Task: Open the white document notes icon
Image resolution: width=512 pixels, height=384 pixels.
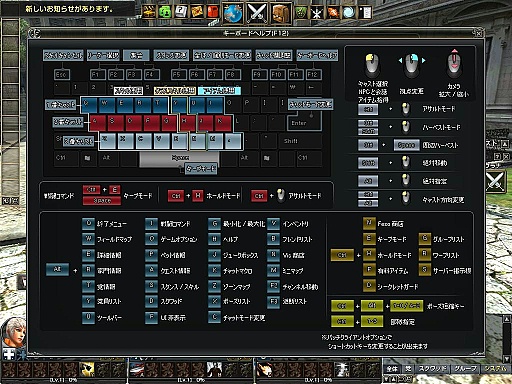Action: 366,13
